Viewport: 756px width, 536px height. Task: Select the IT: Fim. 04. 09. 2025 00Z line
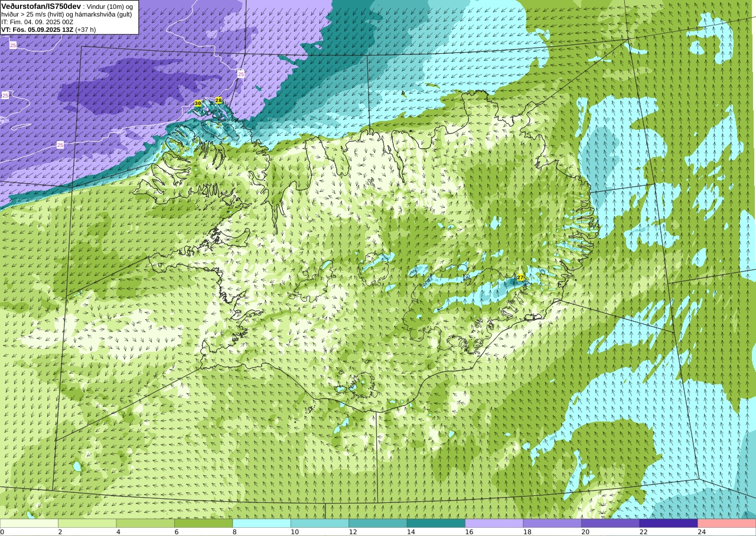coord(37,22)
